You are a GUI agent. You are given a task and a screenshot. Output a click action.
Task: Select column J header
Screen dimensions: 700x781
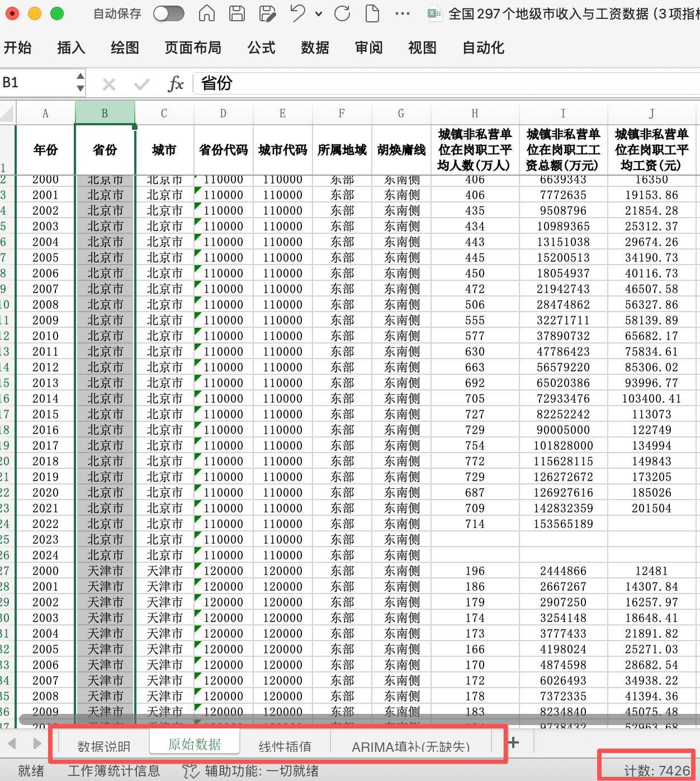(x=651, y=114)
